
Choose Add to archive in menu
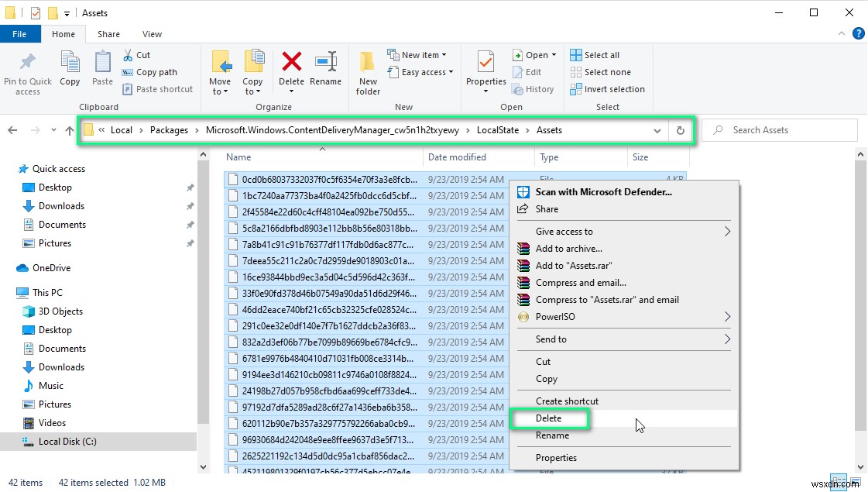tap(624, 249)
